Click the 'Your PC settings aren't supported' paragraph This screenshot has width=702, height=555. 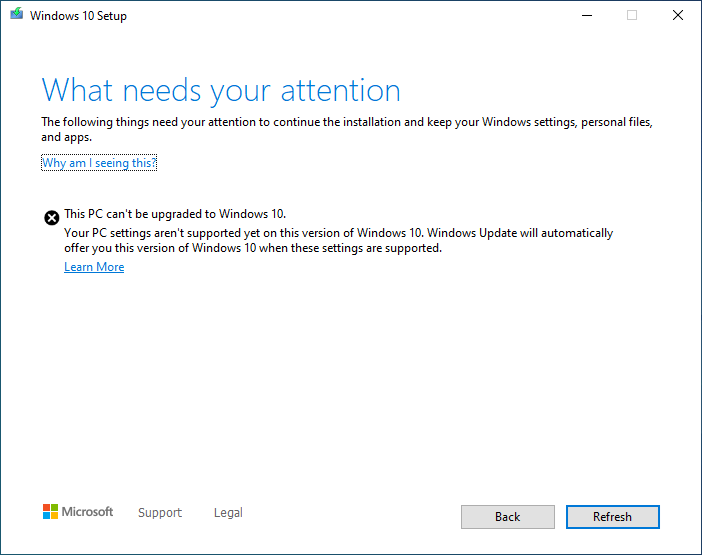pyautogui.click(x=338, y=241)
